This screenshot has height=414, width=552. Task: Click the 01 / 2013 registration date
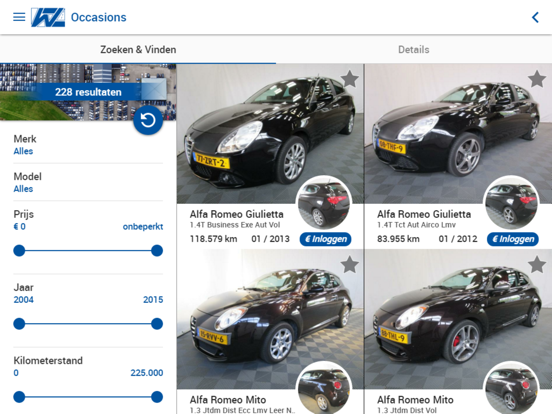pyautogui.click(x=270, y=239)
